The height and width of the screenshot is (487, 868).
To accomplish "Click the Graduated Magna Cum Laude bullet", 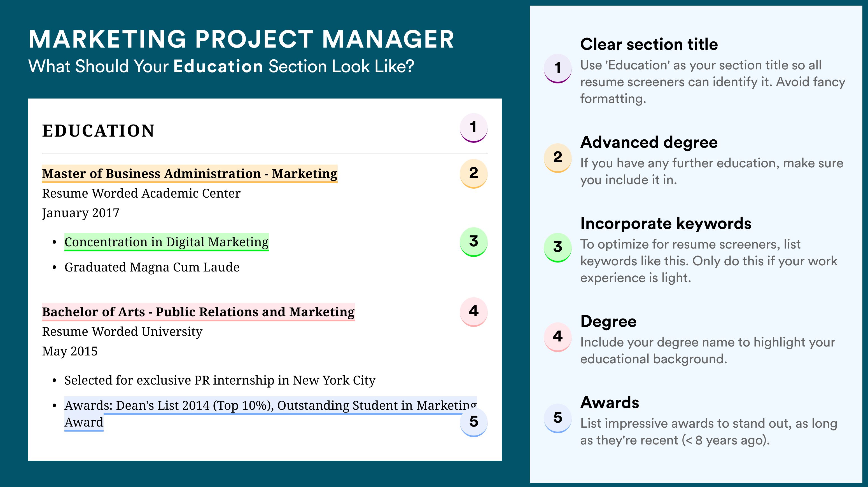I will coord(152,267).
